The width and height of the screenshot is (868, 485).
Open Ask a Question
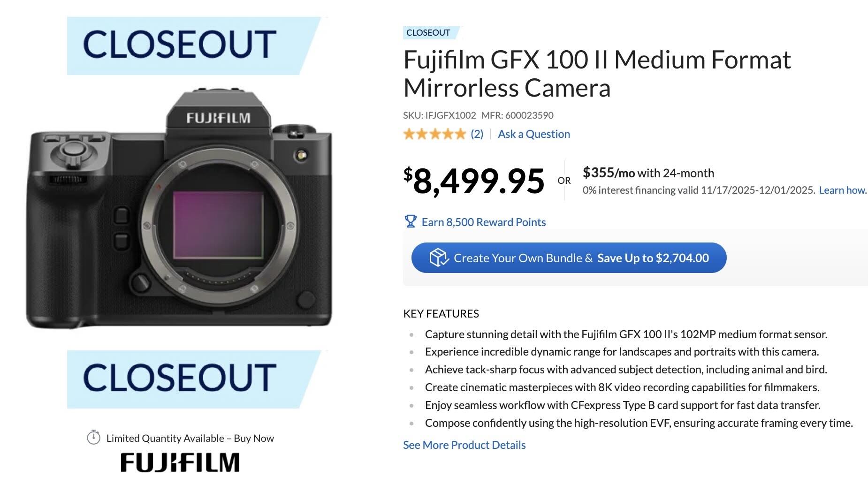(x=534, y=134)
